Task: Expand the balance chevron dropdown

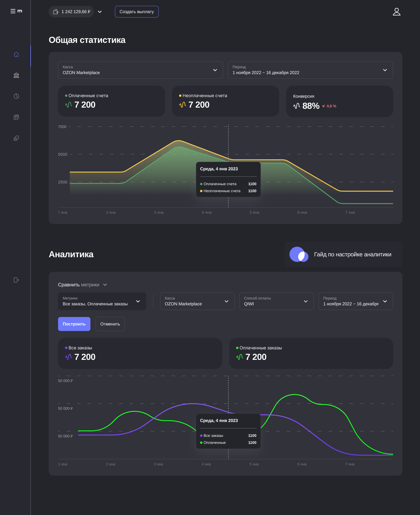Action: click(x=100, y=12)
